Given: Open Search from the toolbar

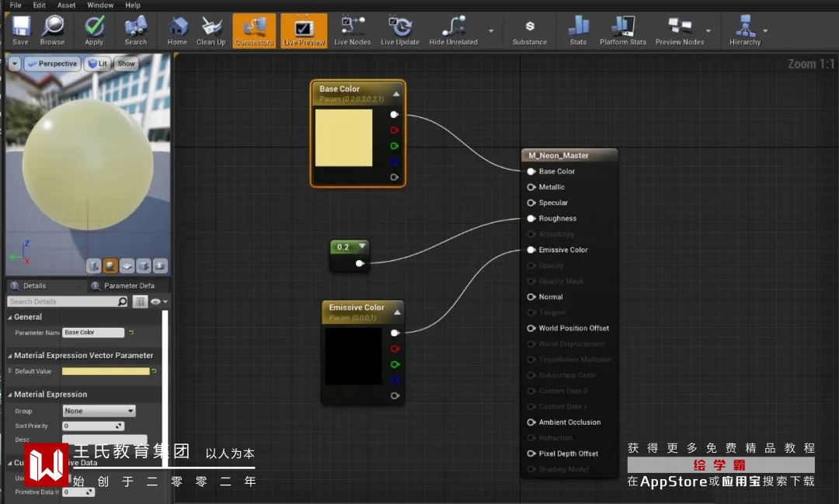Looking at the screenshot, I should [x=136, y=30].
